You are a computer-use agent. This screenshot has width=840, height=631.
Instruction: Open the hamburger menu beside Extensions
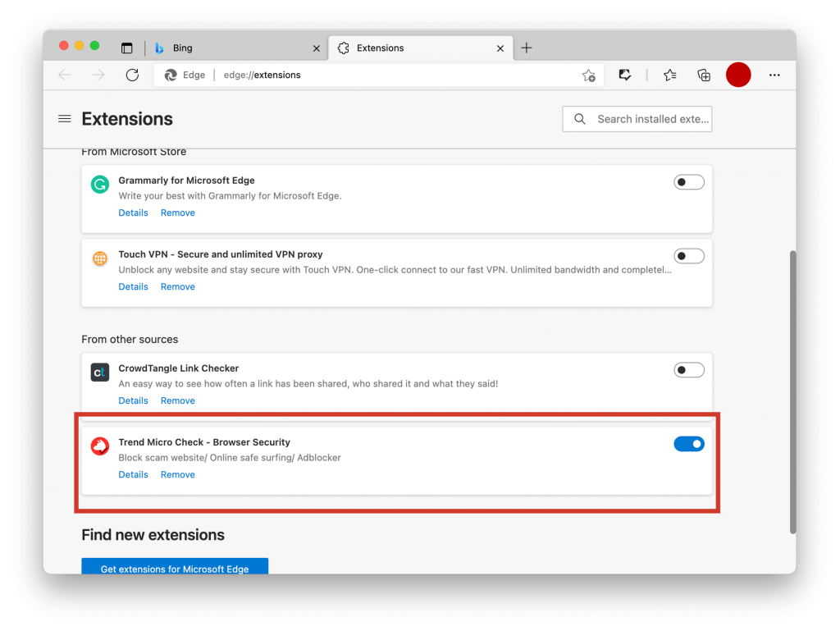(65, 119)
